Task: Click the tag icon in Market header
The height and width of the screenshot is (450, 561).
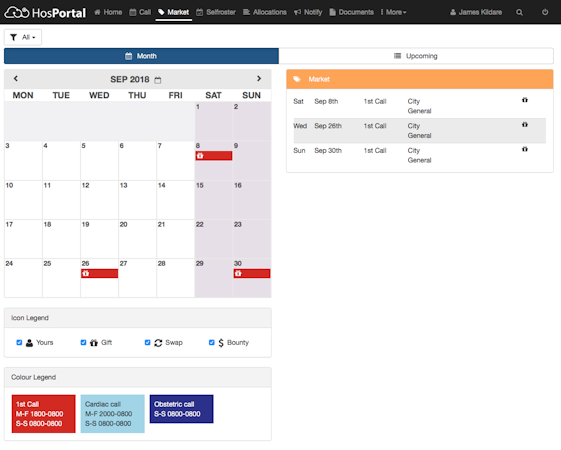Action: (x=297, y=79)
